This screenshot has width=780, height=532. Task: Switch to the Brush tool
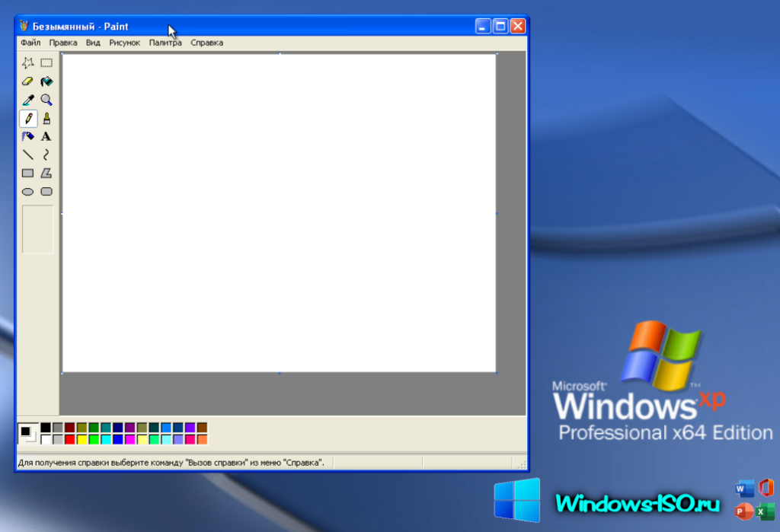[46, 118]
